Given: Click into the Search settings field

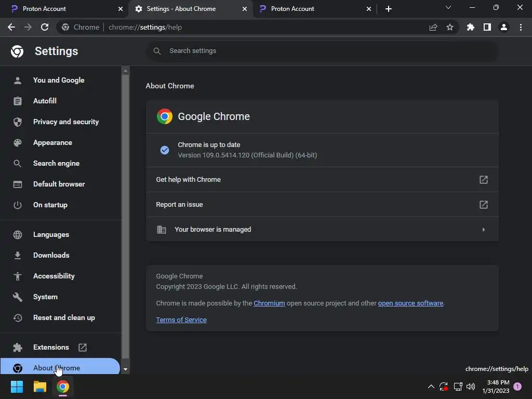Looking at the screenshot, I should [x=322, y=51].
